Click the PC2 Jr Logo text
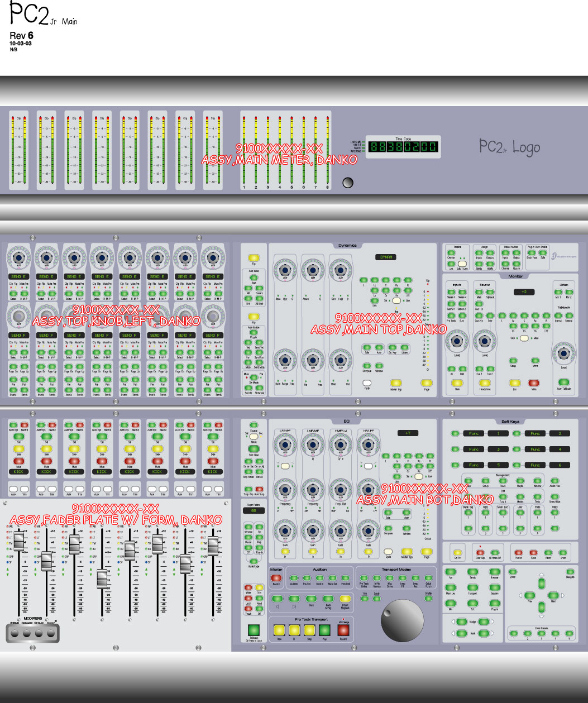This screenshot has width=588, height=703. tap(510, 147)
